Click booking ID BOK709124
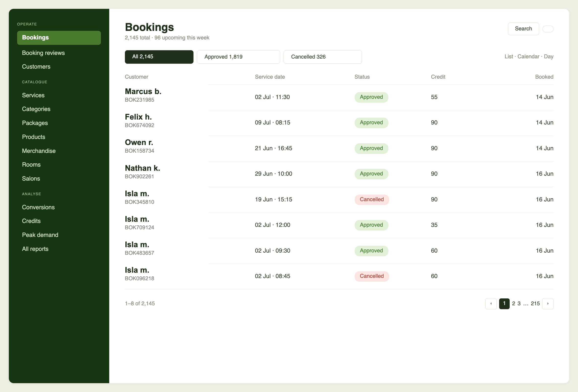Image resolution: width=578 pixels, height=392 pixels. (x=139, y=227)
